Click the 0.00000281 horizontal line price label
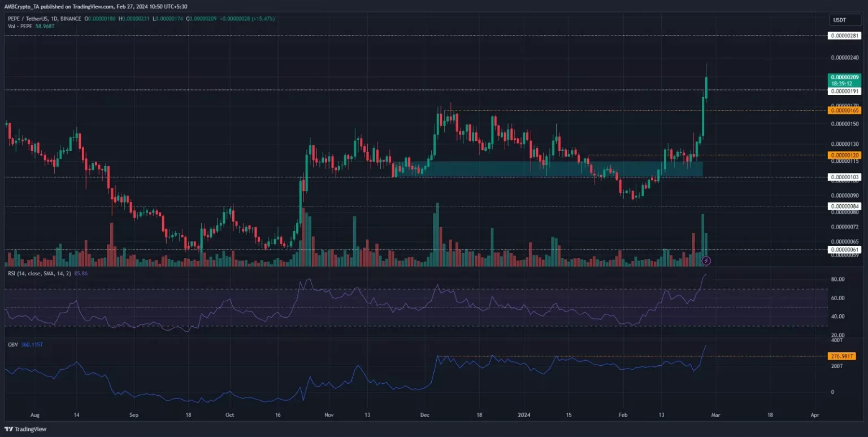 pyautogui.click(x=844, y=36)
